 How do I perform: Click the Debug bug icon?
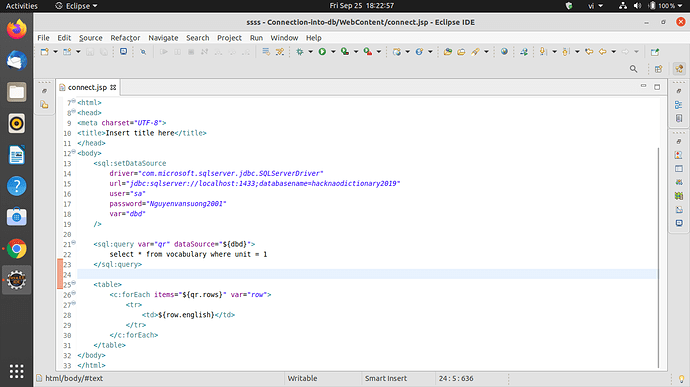click(300, 52)
